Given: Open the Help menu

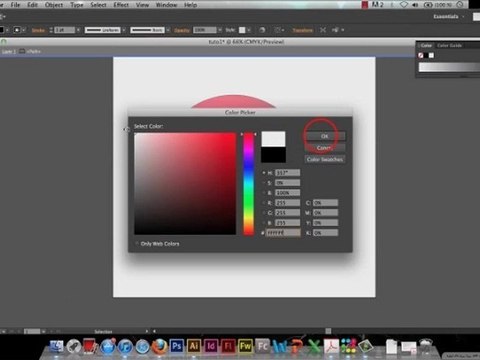Looking at the screenshot, I should 190,5.
